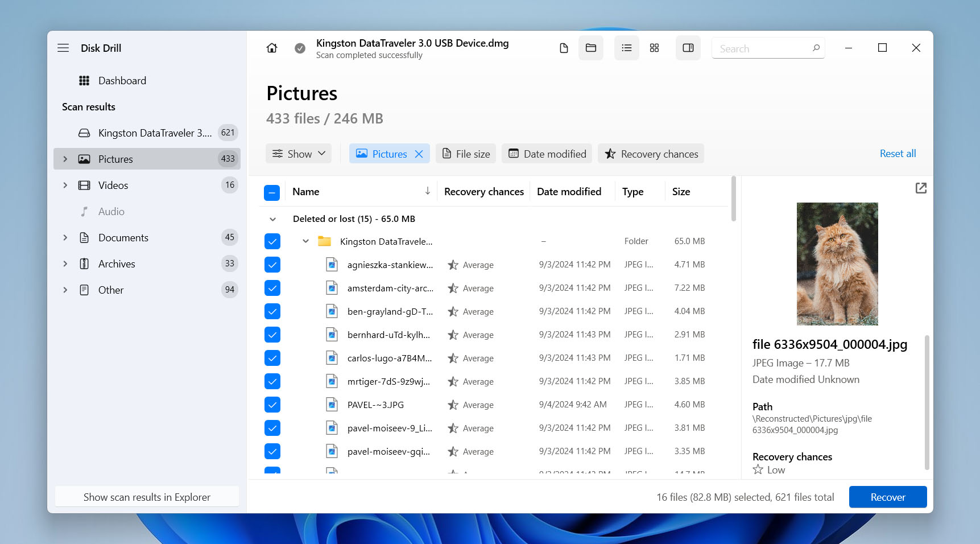Expand Archives category in sidebar
This screenshot has width=980, height=544.
click(x=65, y=264)
